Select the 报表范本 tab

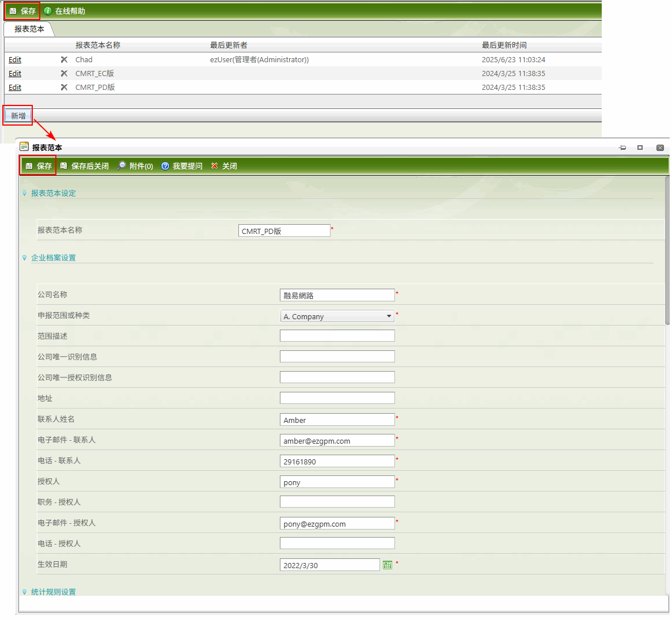click(x=29, y=29)
